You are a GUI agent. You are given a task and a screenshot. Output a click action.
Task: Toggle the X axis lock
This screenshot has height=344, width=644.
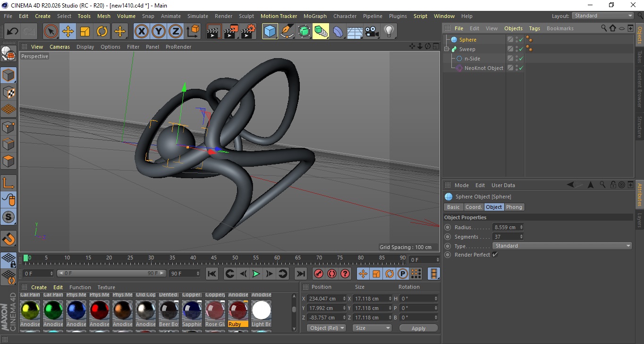click(x=141, y=32)
